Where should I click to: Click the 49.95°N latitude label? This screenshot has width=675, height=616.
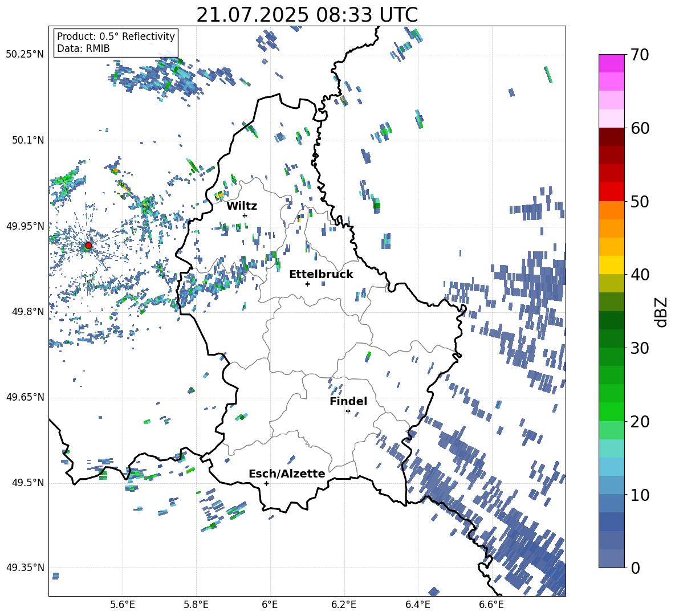[x=25, y=226]
